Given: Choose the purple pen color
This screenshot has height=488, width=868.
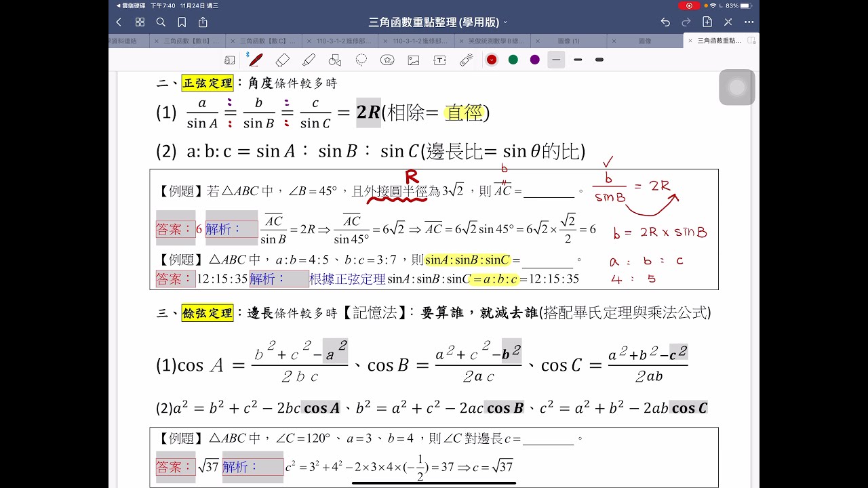Looking at the screenshot, I should (535, 60).
